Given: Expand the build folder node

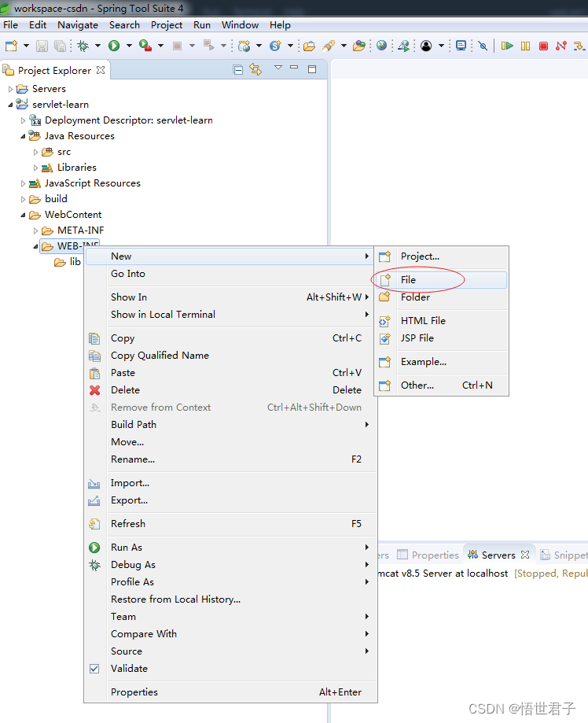Looking at the screenshot, I should (x=23, y=199).
